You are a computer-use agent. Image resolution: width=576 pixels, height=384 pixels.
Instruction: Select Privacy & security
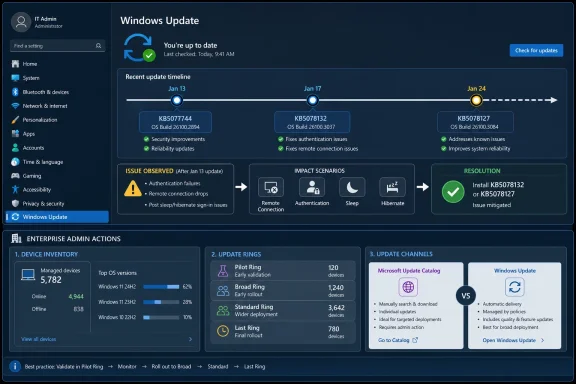(57, 203)
